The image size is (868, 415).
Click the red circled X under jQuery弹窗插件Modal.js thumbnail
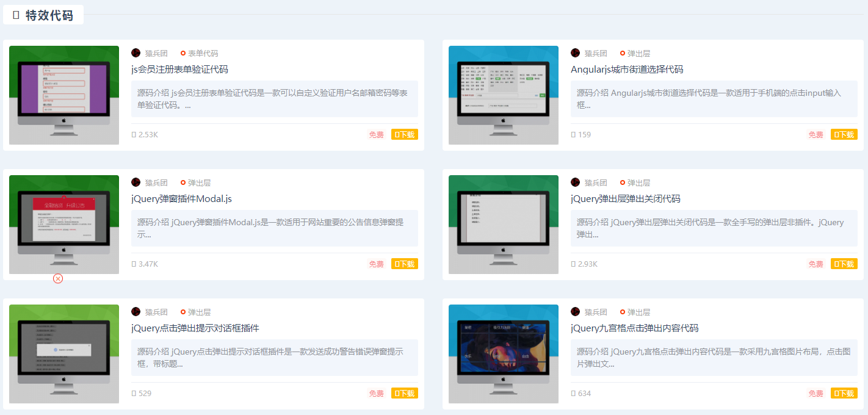click(57, 278)
